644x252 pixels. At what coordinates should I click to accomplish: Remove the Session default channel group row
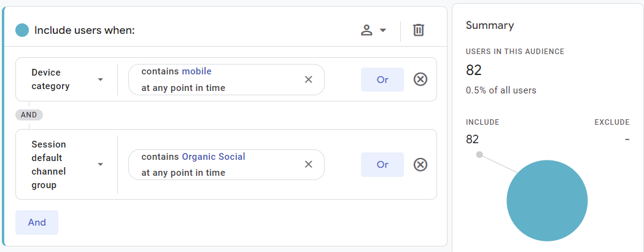click(x=420, y=165)
